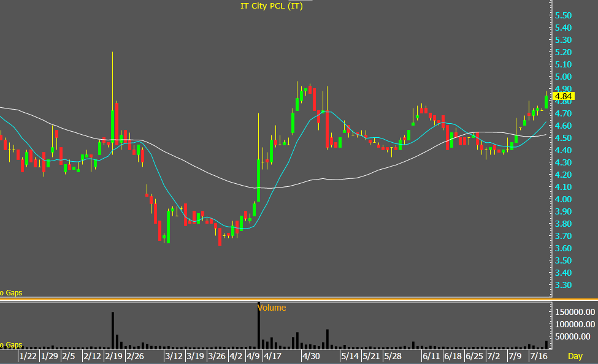Choose the 4.60 price level label

coord(563,126)
